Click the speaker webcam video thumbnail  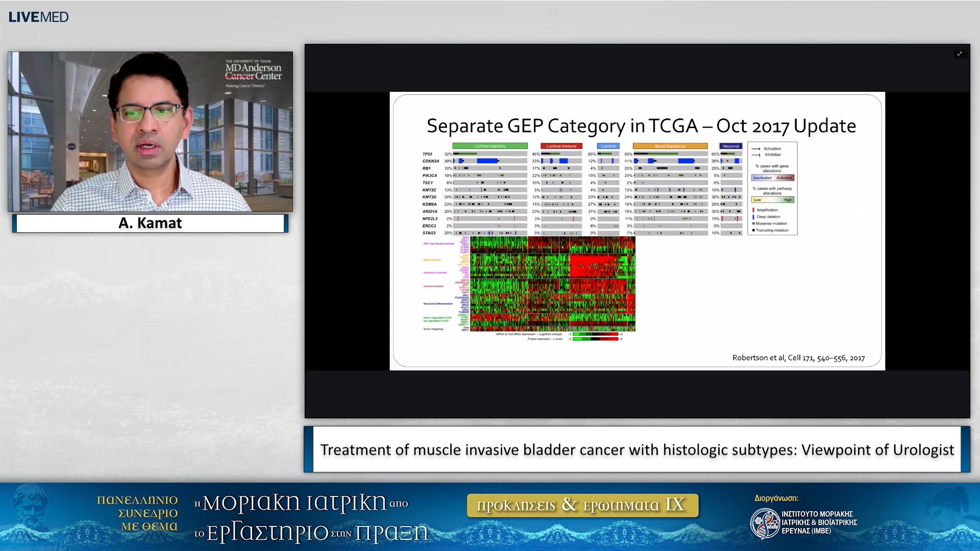[150, 131]
